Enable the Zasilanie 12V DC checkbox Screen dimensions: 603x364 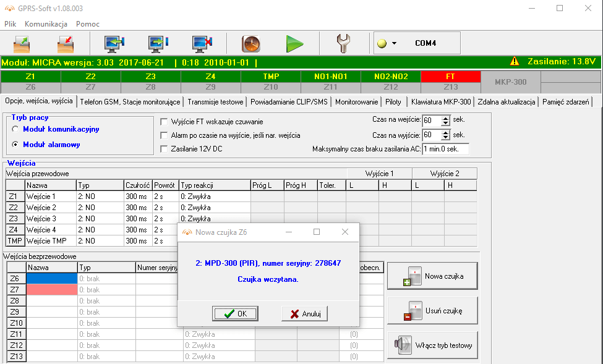[x=163, y=149]
